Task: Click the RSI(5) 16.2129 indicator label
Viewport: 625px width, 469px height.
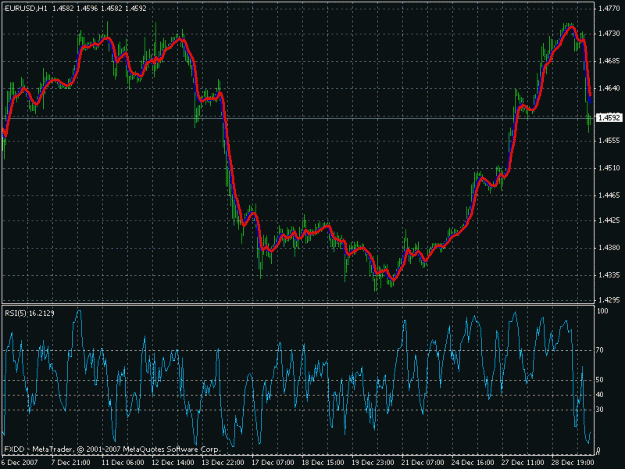Action: 29,313
